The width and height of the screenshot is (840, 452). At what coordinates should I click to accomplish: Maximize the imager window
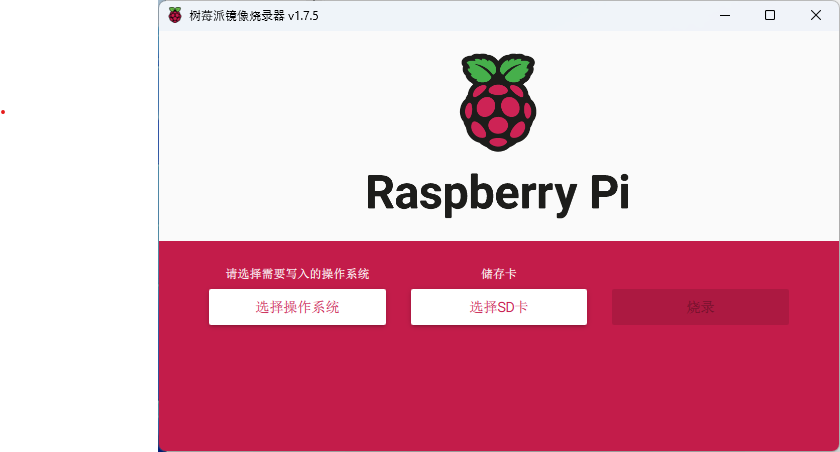click(x=770, y=15)
